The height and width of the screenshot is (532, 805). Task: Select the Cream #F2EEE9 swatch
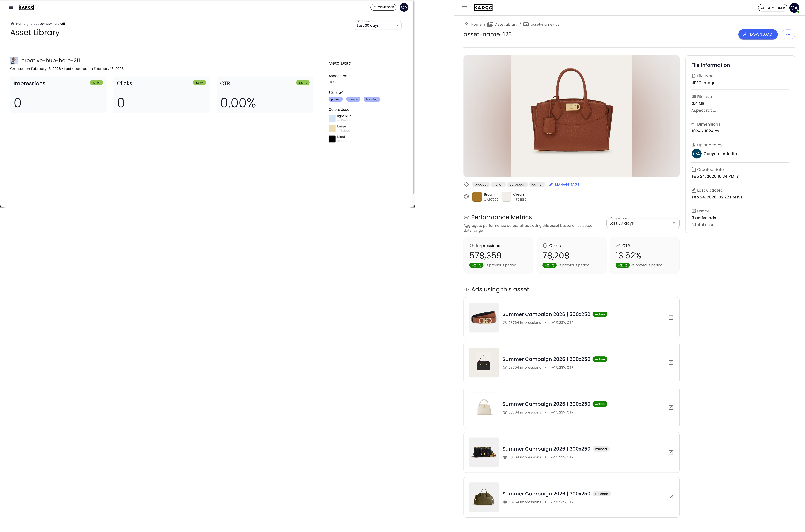[x=506, y=197]
